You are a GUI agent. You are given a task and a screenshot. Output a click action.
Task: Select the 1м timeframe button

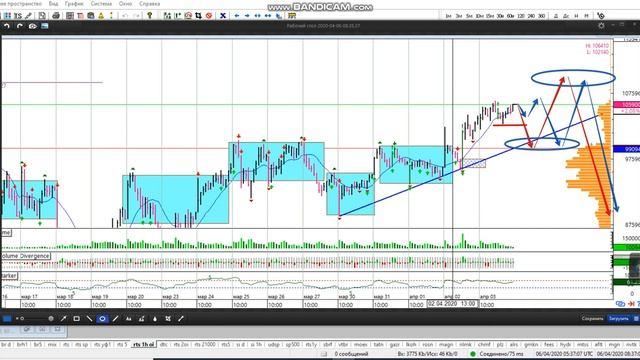[449, 16]
